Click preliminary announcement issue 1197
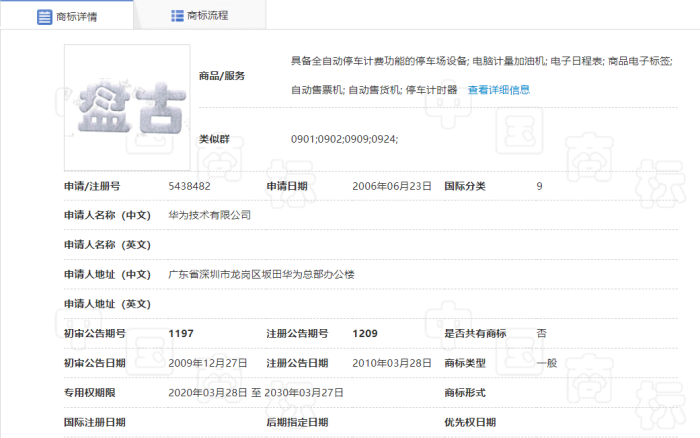The width and height of the screenshot is (700, 438). (x=181, y=334)
